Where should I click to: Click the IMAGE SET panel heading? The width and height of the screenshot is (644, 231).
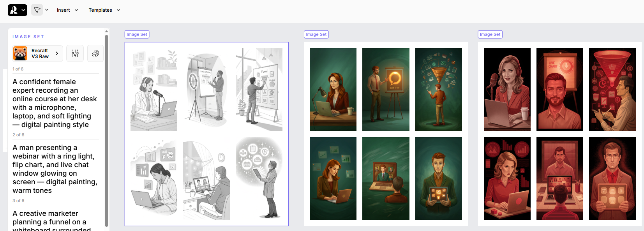(28, 37)
